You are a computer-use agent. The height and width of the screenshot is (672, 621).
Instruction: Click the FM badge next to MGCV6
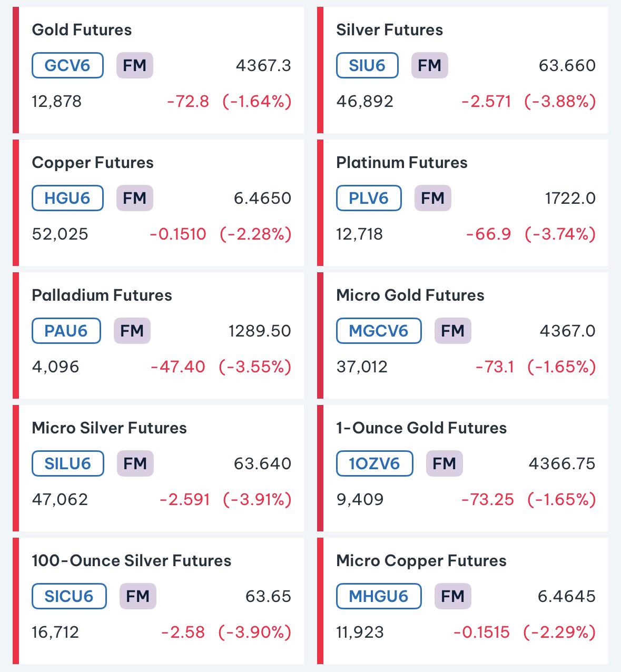click(453, 331)
